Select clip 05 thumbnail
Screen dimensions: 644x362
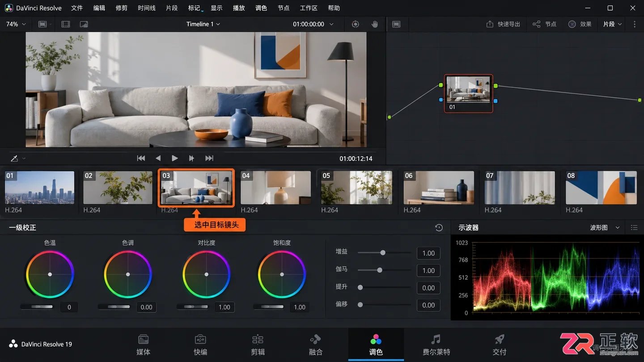pos(356,188)
